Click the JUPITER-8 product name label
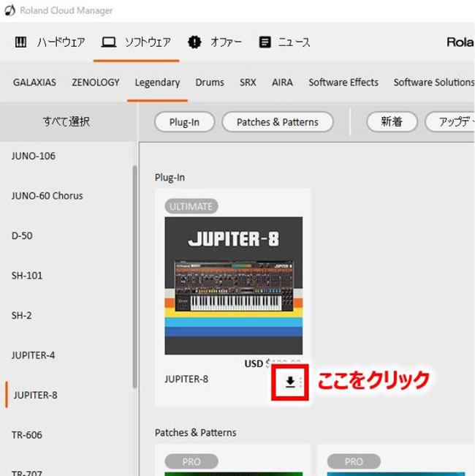475x476 pixels. tap(186, 379)
